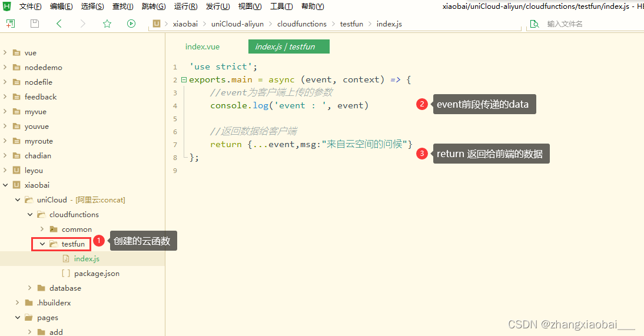Click cloudfunctions in the breadcrumb path

[x=301, y=24]
